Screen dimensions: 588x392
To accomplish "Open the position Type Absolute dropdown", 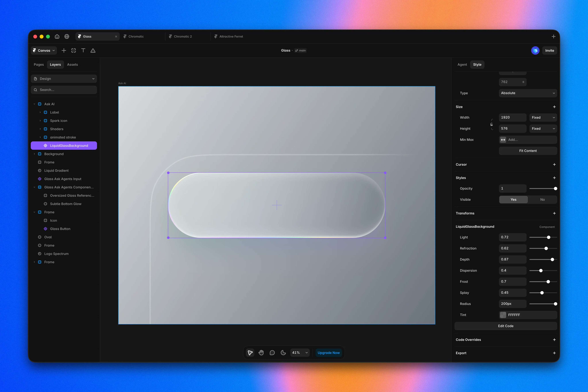I will [528, 93].
